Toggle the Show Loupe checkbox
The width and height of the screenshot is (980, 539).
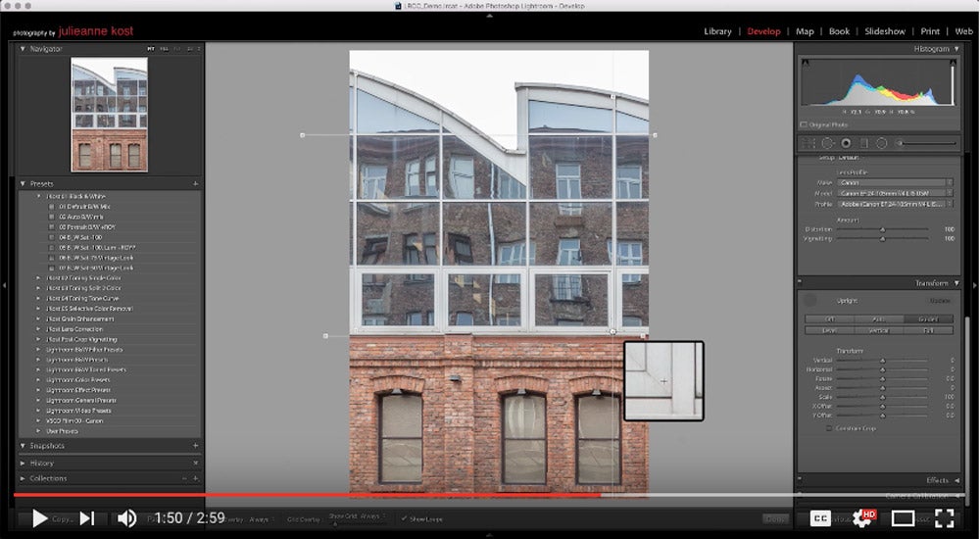pyautogui.click(x=404, y=518)
